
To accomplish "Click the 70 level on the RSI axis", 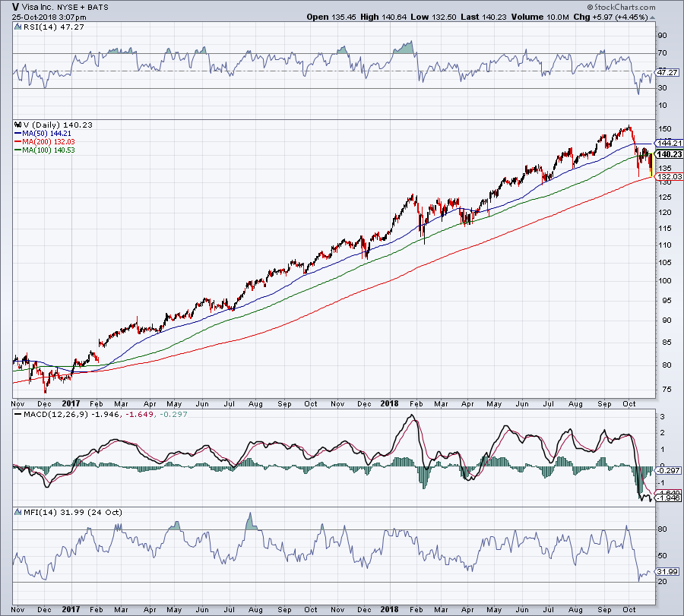I will (662, 52).
